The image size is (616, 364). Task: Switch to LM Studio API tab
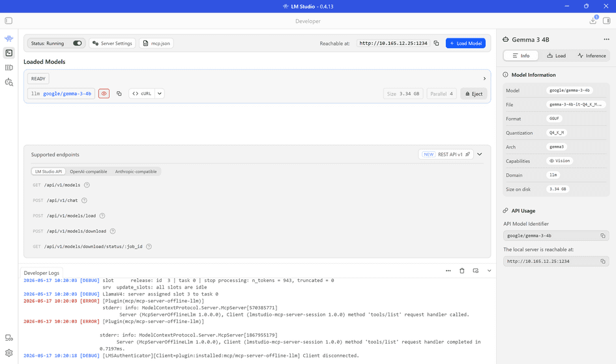tap(48, 171)
